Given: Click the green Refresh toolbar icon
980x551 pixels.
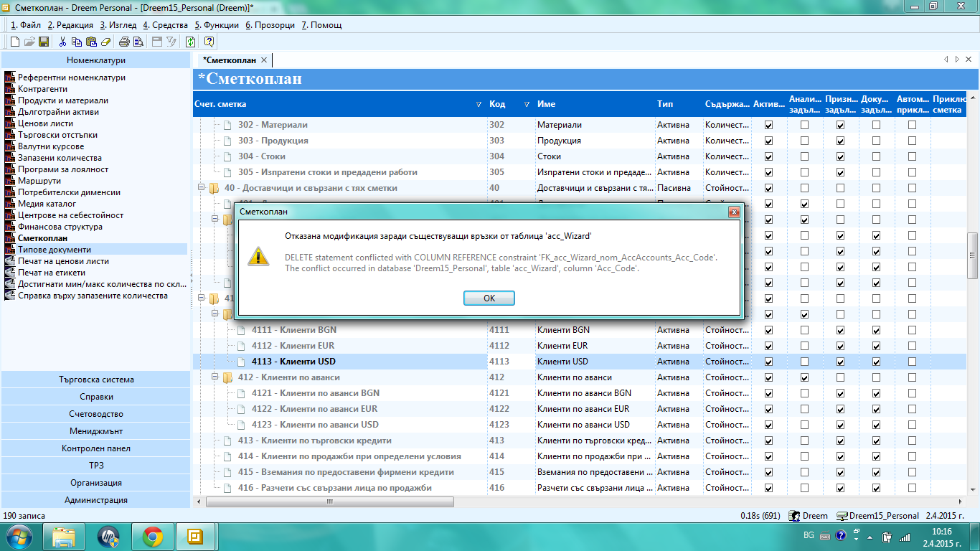Looking at the screenshot, I should point(190,42).
